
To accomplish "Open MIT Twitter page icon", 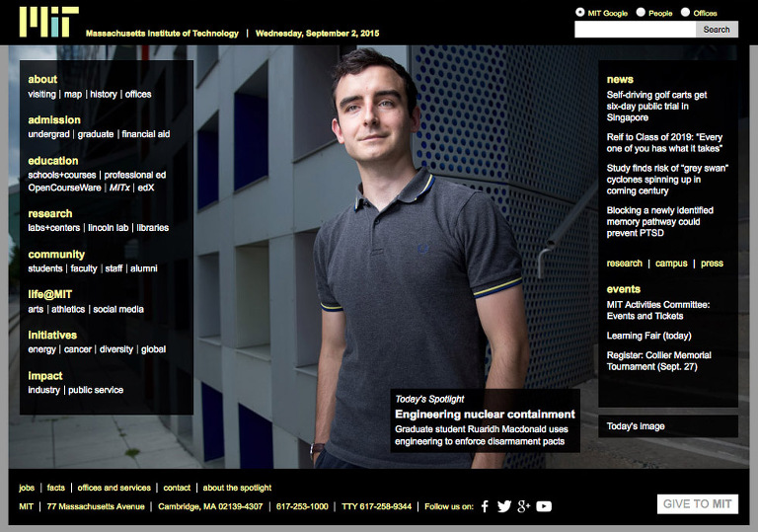I will pyautogui.click(x=504, y=506).
